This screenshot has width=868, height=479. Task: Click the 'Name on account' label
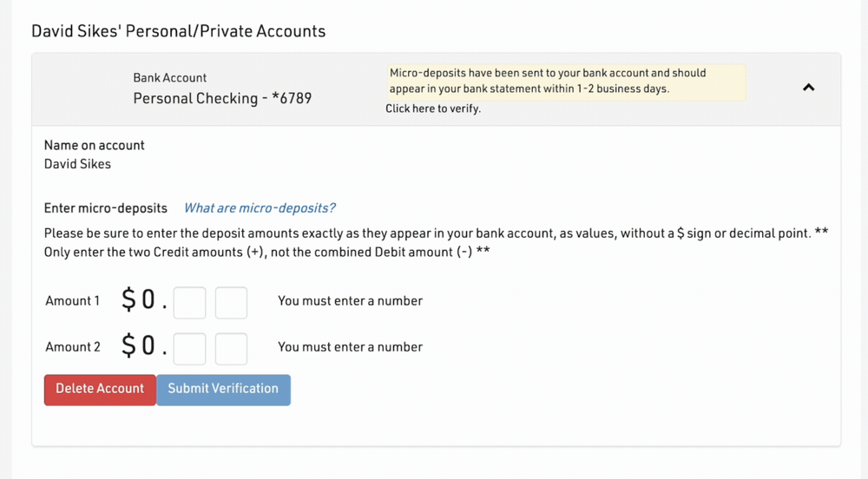95,146
